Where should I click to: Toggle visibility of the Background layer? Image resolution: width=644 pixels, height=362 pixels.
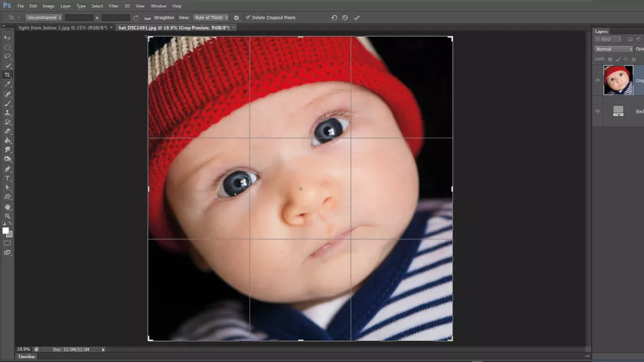coord(598,111)
